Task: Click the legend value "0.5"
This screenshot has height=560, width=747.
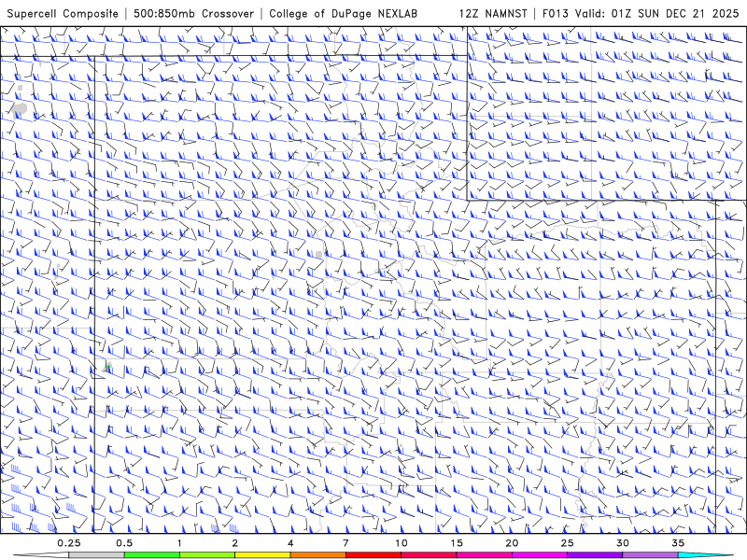Action: 124,543
